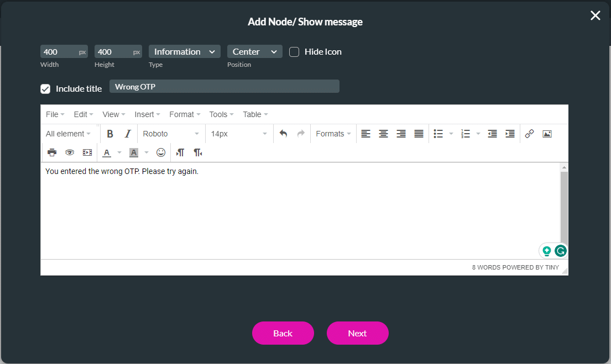The height and width of the screenshot is (364, 611).
Task: Enable Hide Icon option
Action: click(x=294, y=51)
